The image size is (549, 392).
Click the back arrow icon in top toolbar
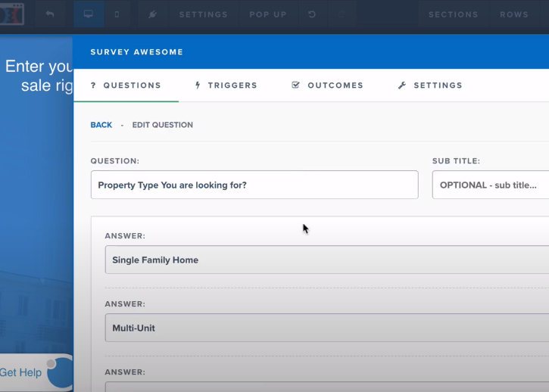click(50, 14)
